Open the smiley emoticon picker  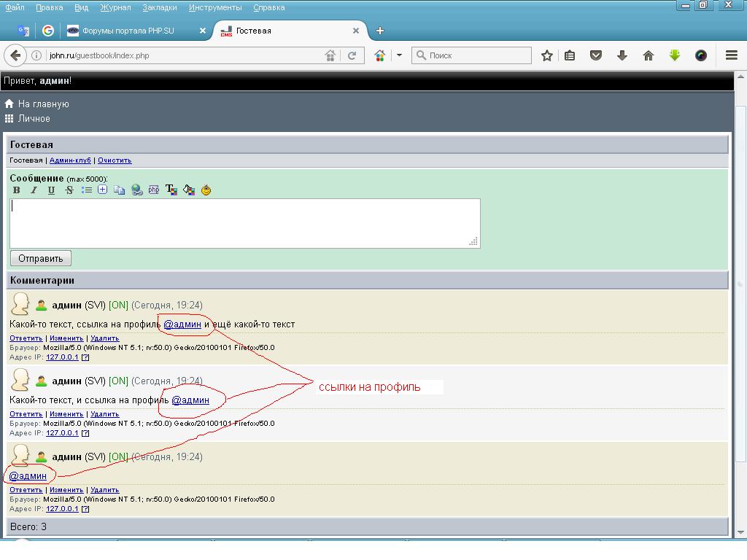tap(206, 190)
